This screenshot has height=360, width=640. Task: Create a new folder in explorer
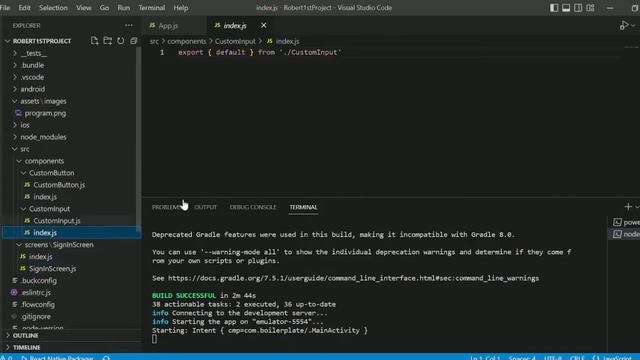point(107,41)
